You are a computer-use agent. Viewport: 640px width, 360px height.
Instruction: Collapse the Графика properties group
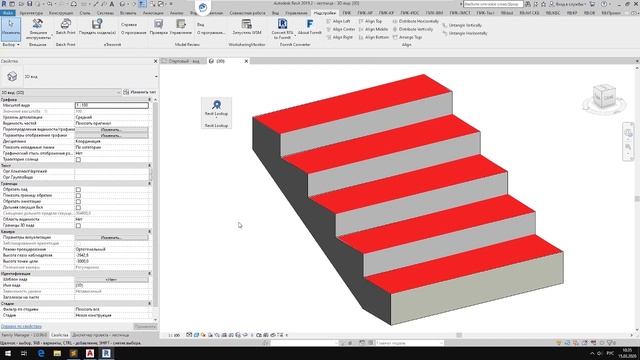(x=149, y=100)
